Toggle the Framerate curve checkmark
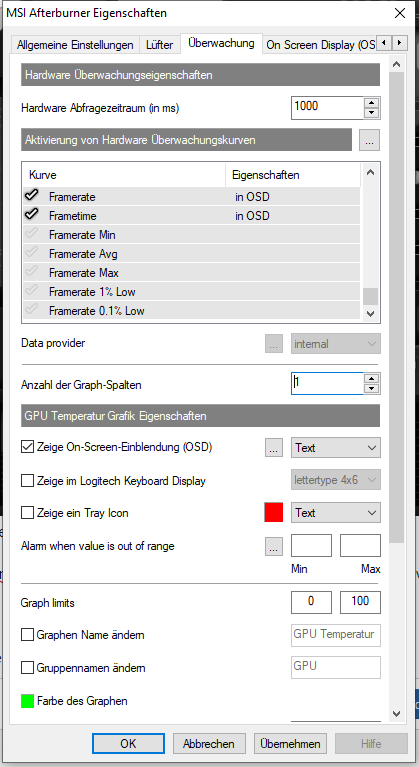The width and height of the screenshot is (419, 767). pos(32,197)
